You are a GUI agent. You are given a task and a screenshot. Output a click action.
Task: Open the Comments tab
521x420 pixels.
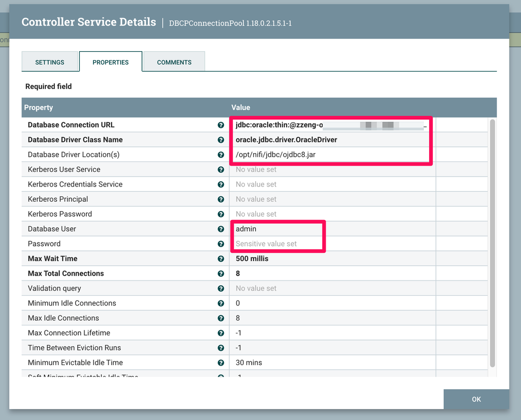click(174, 62)
